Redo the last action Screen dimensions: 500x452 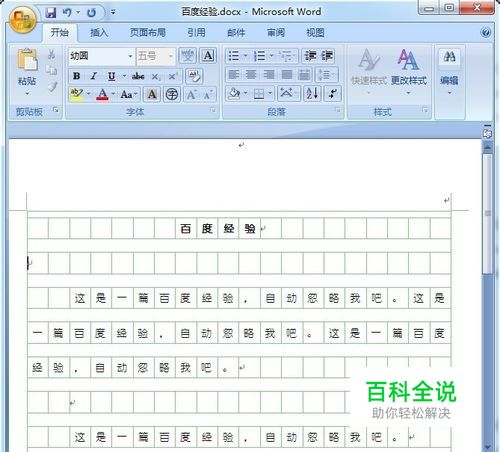91,13
